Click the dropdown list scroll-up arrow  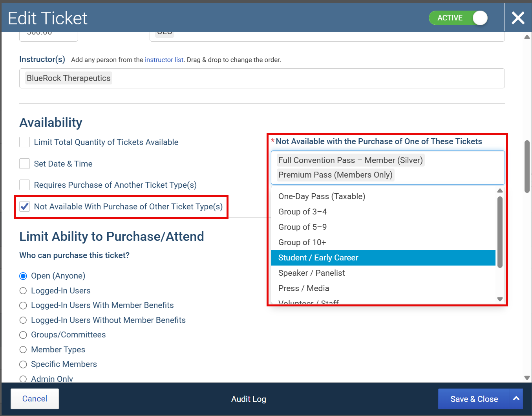(500, 191)
